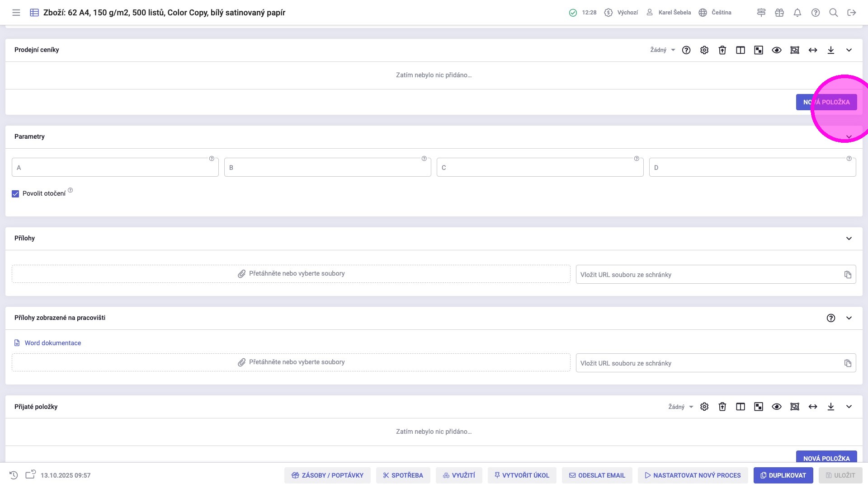This screenshot has width=868, height=488.
Task: Click the logout icon in header
Action: 852,13
